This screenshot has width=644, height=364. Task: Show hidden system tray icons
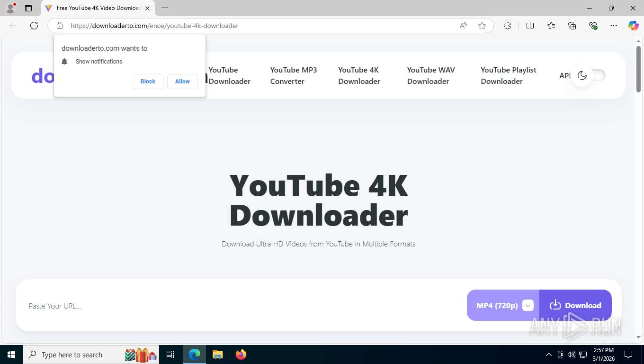(549, 355)
